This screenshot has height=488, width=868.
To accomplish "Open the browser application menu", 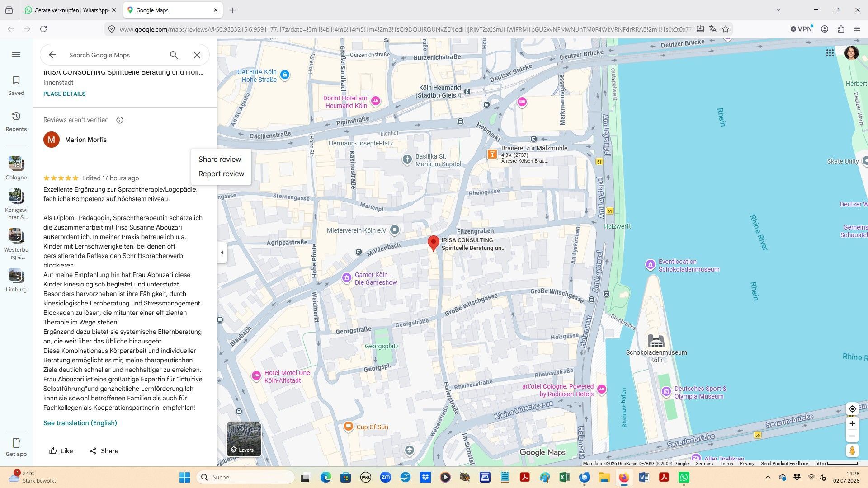I will coord(857,29).
